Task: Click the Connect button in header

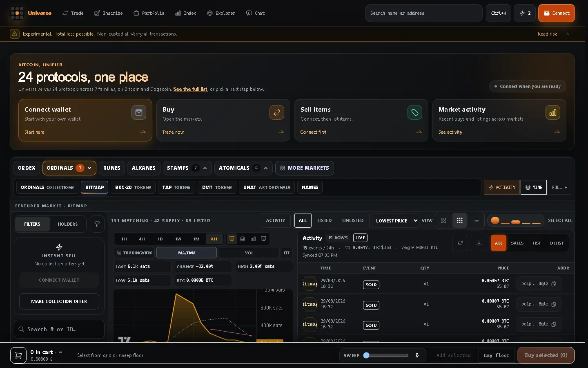Action: click(557, 13)
